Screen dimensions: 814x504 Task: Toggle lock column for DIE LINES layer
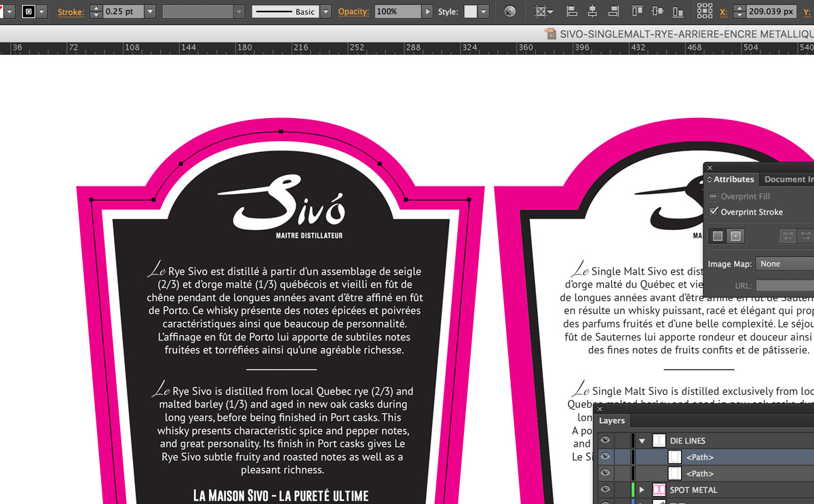[622, 441]
